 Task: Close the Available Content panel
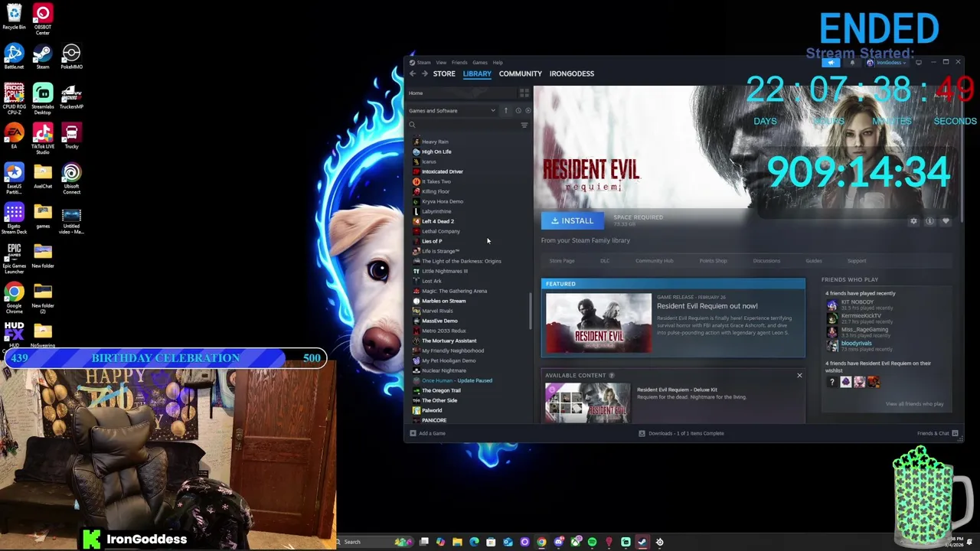click(799, 375)
